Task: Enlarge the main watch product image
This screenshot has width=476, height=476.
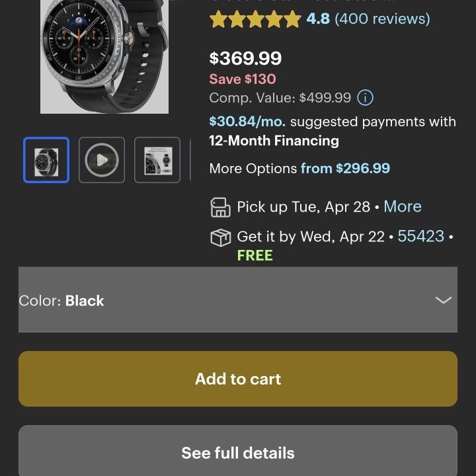Action: tap(104, 57)
